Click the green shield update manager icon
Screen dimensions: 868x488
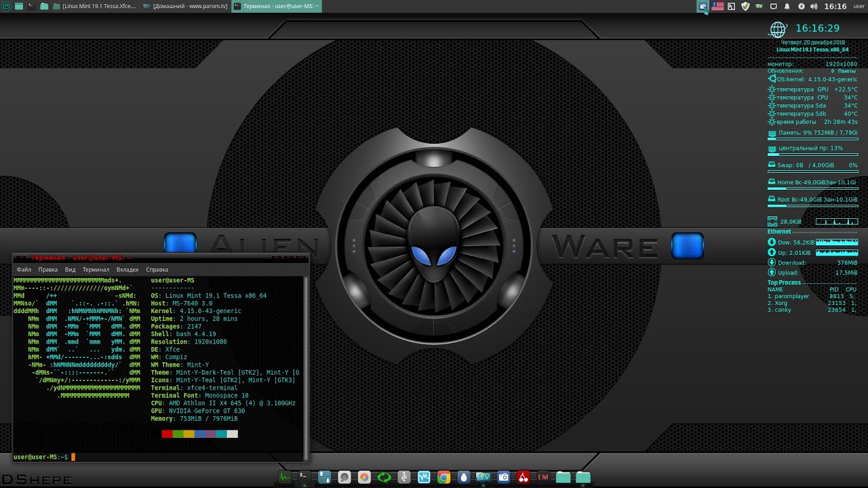745,6
